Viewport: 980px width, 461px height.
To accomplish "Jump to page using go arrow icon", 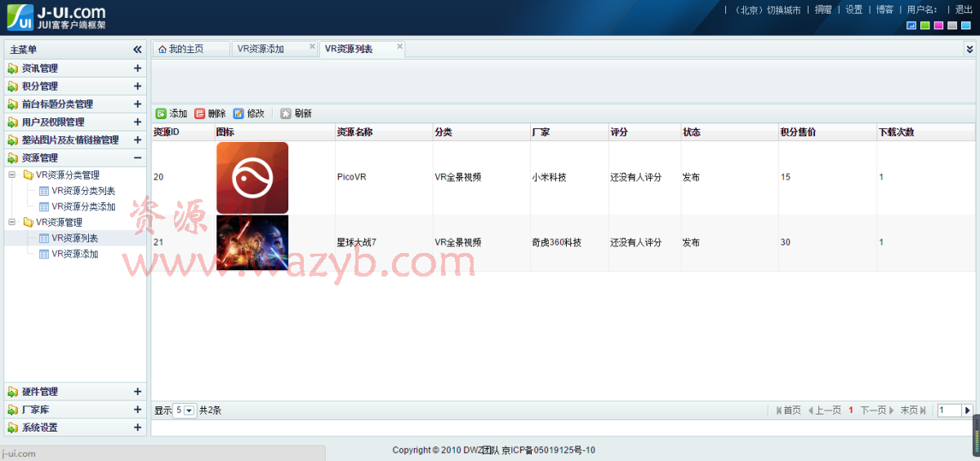I will pyautogui.click(x=968, y=410).
